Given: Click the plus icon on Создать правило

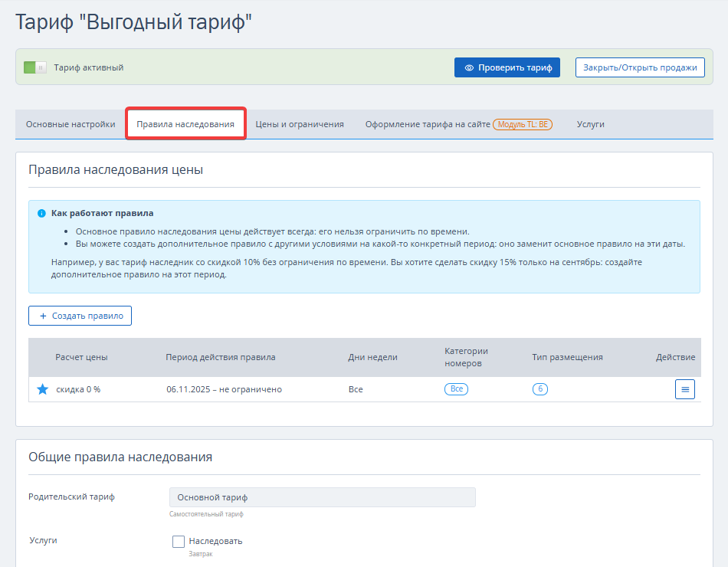Looking at the screenshot, I should click(x=43, y=316).
